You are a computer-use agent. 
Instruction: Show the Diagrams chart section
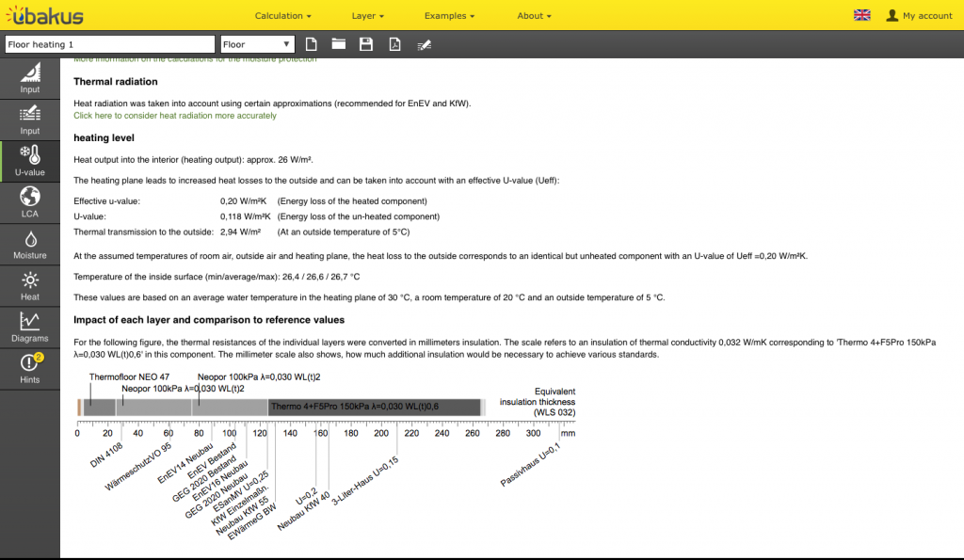[30, 327]
